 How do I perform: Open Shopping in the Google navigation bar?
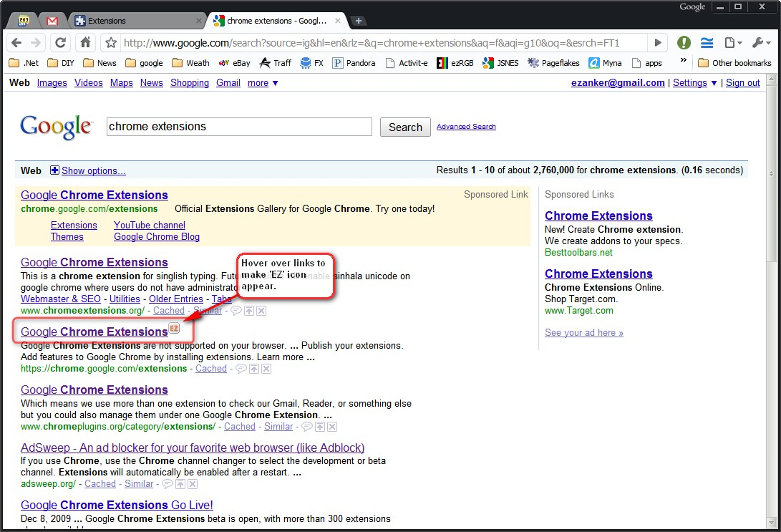[x=190, y=82]
